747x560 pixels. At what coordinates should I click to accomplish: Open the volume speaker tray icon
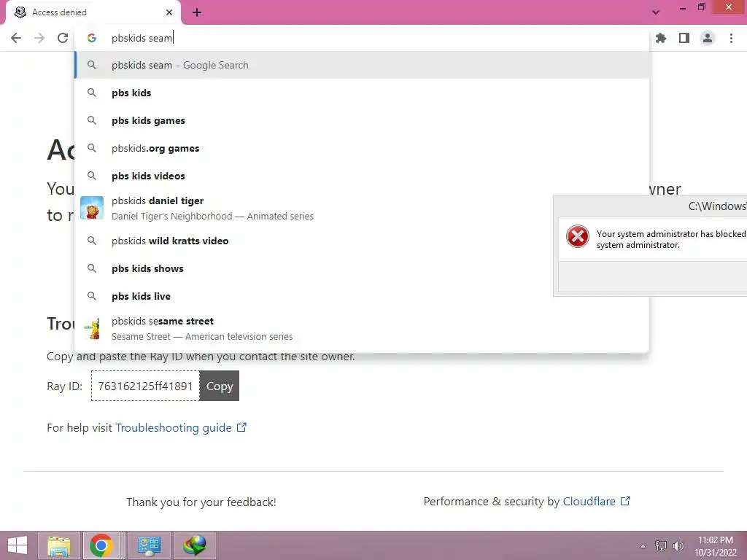(x=678, y=545)
